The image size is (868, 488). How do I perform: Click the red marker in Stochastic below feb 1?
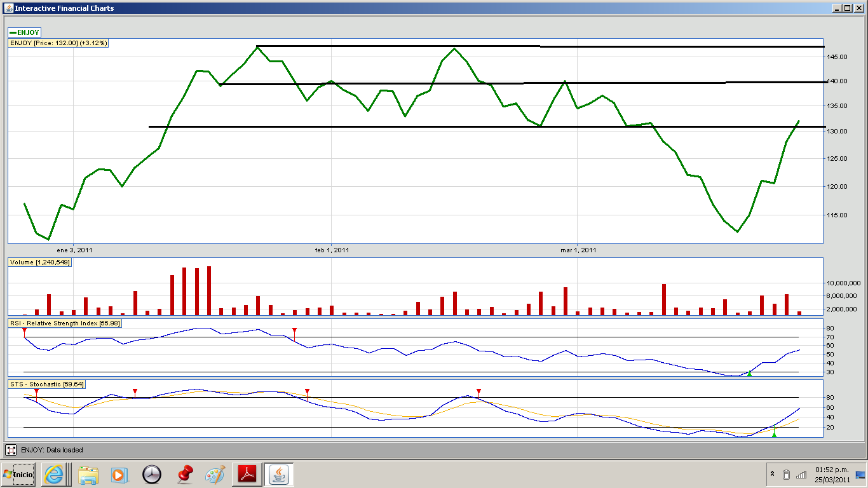tap(307, 391)
